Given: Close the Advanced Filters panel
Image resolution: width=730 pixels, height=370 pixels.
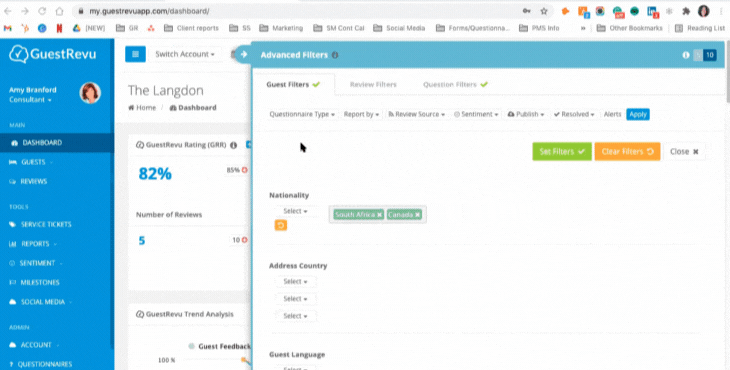Looking at the screenshot, I should coord(684,151).
